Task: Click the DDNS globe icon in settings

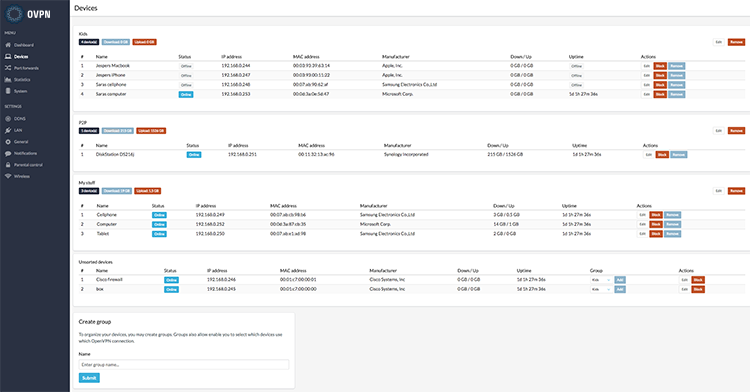Action: [x=8, y=119]
